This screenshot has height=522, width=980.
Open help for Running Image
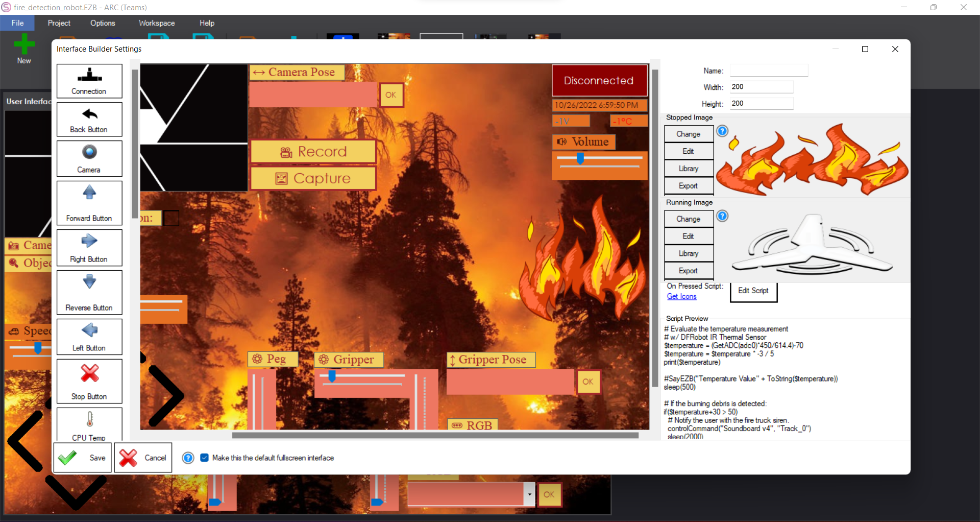722,216
